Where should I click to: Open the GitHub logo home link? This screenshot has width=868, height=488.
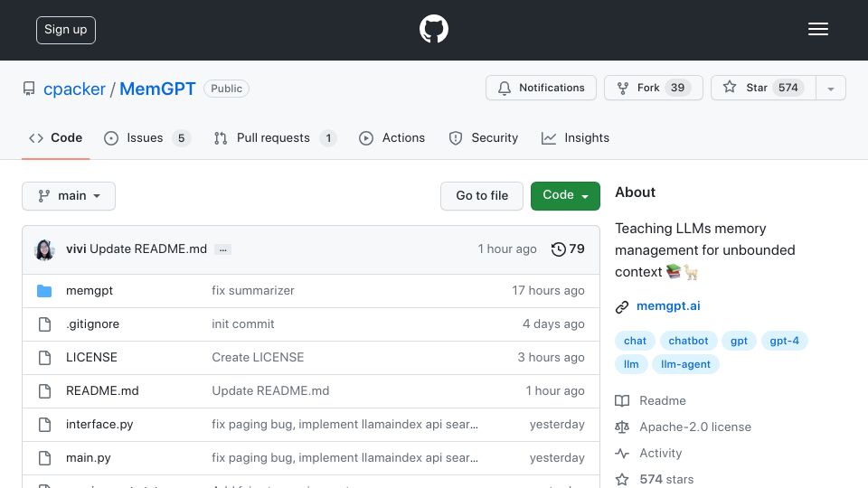click(433, 29)
